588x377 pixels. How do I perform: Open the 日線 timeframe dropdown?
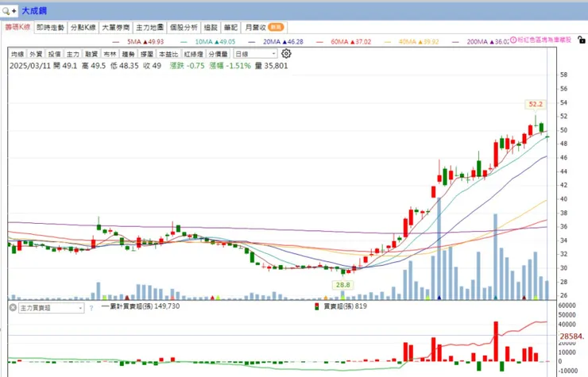pos(255,54)
